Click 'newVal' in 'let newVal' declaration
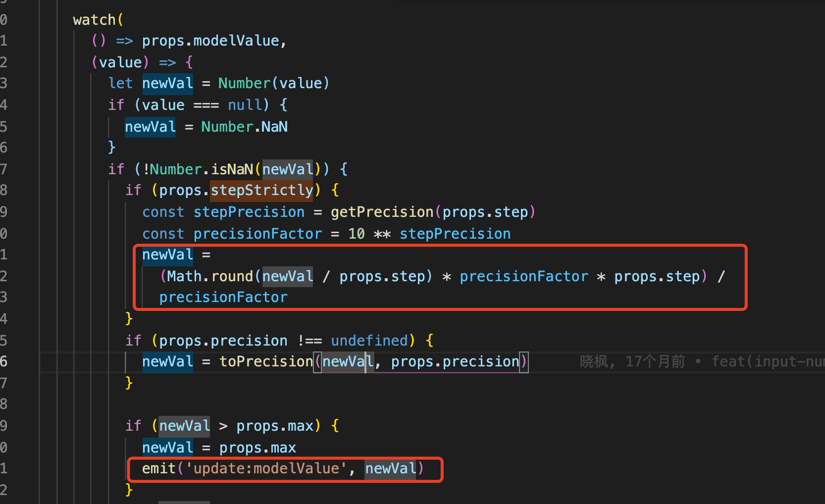This screenshot has width=825, height=504. (167, 83)
